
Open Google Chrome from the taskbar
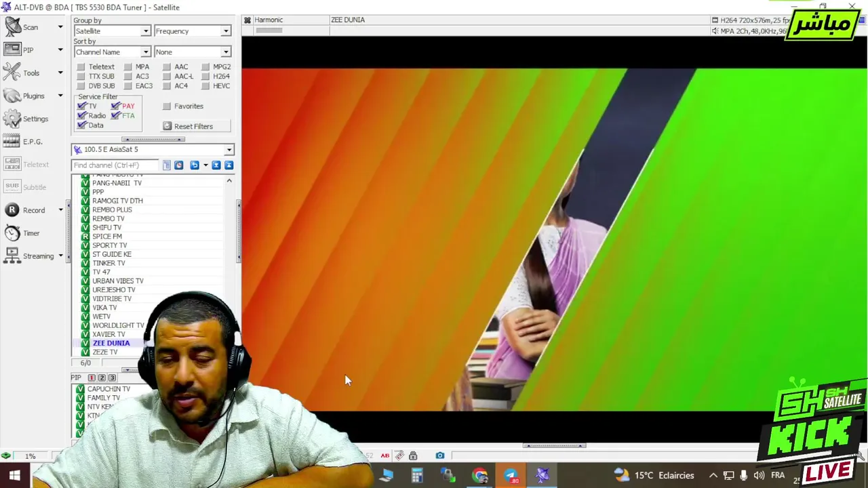point(480,476)
